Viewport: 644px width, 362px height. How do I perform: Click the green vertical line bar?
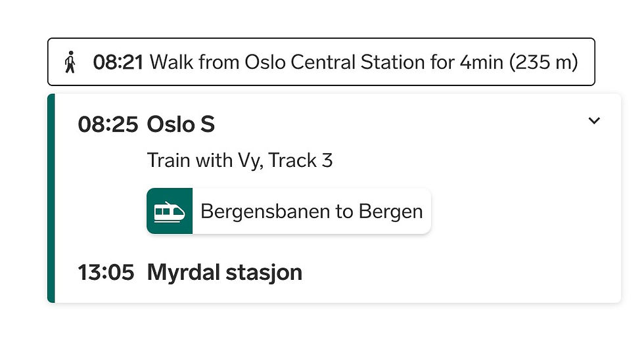(x=51, y=198)
